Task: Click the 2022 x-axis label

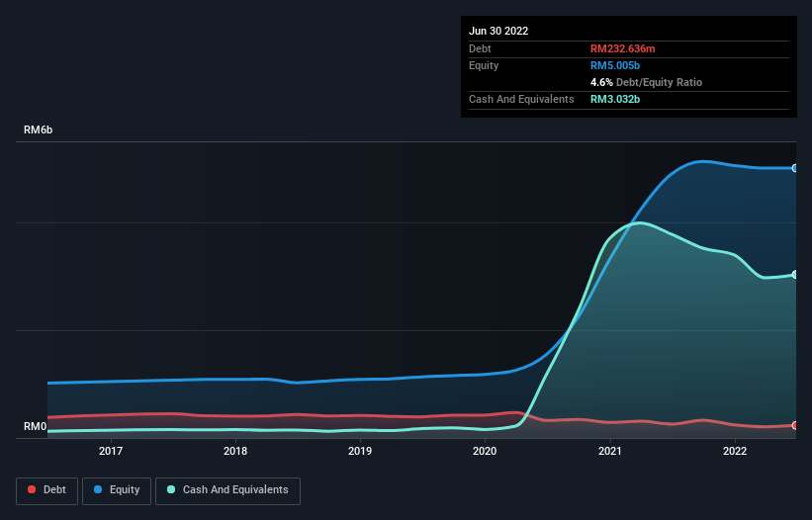Action: tap(735, 451)
